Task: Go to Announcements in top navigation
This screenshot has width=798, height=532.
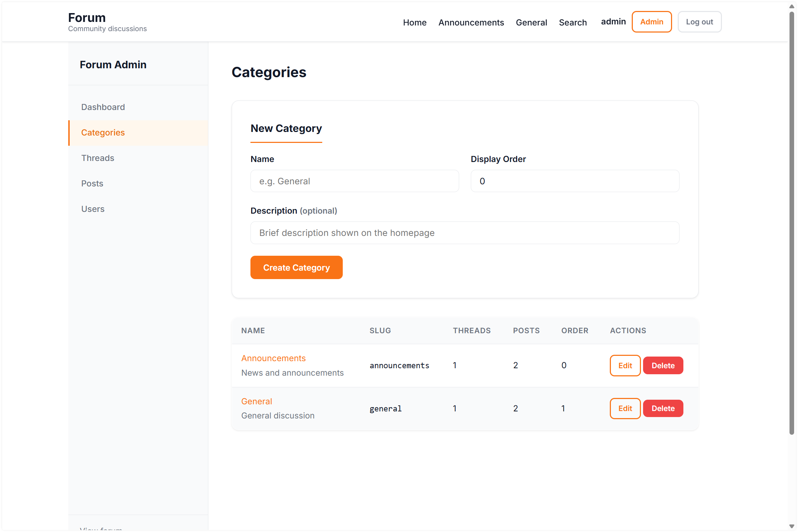Action: (471, 22)
